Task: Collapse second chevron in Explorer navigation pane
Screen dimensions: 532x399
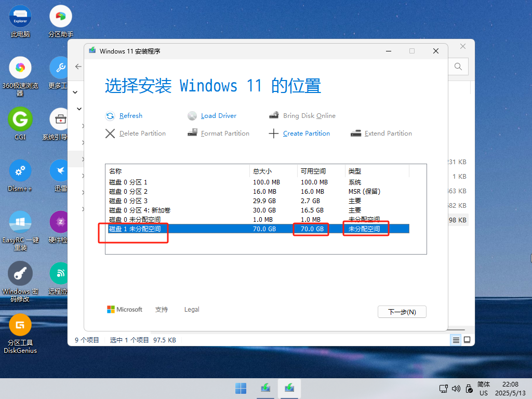Action: (79, 109)
